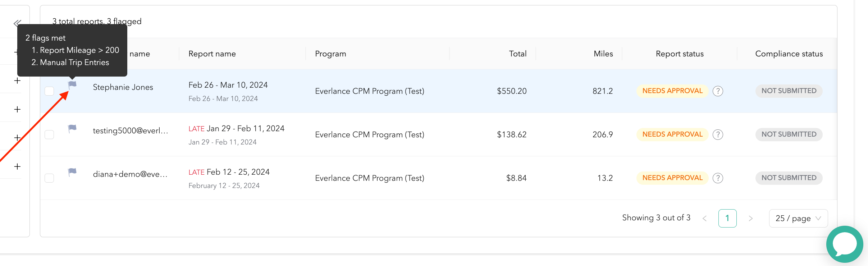Screen dimensions: 868x266
Task: Click the flag icon for Stephanie Jones
Action: tap(72, 85)
